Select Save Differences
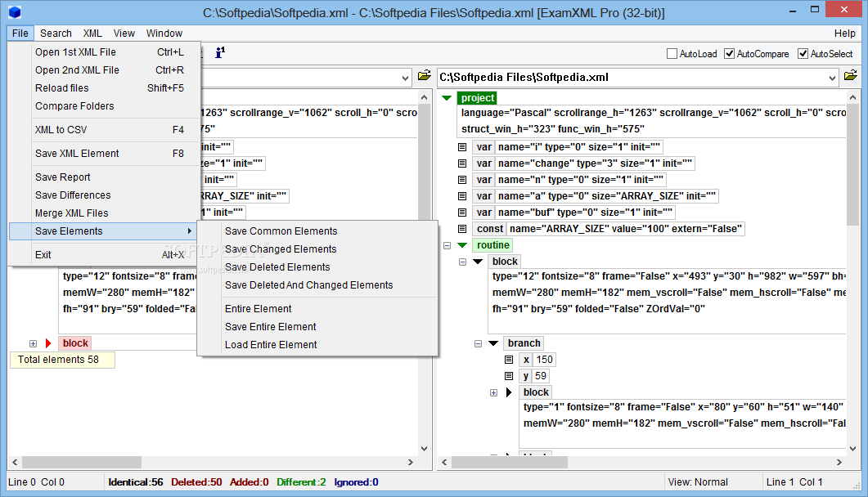The image size is (868, 497). [105, 195]
